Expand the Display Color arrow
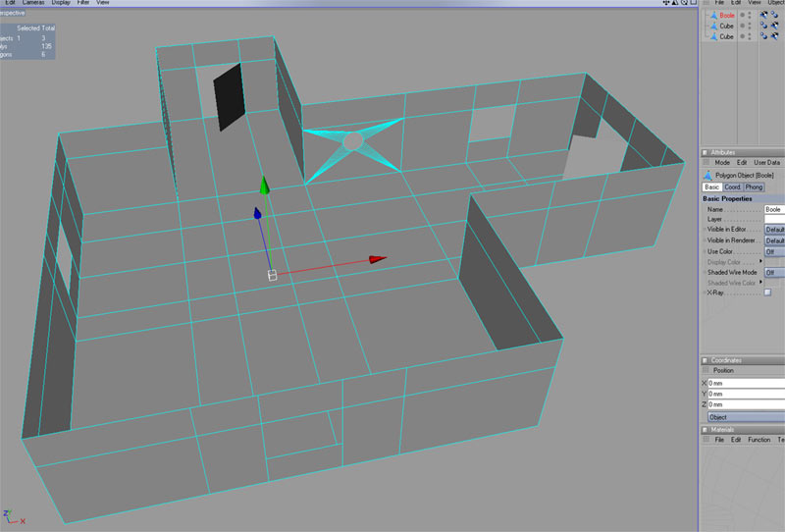This screenshot has width=785, height=532. pos(761,261)
